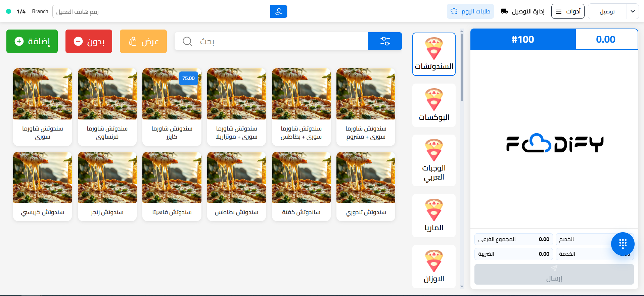Image resolution: width=644 pixels, height=296 pixels.
Task: Click the الضريبة tax row
Action: click(513, 254)
